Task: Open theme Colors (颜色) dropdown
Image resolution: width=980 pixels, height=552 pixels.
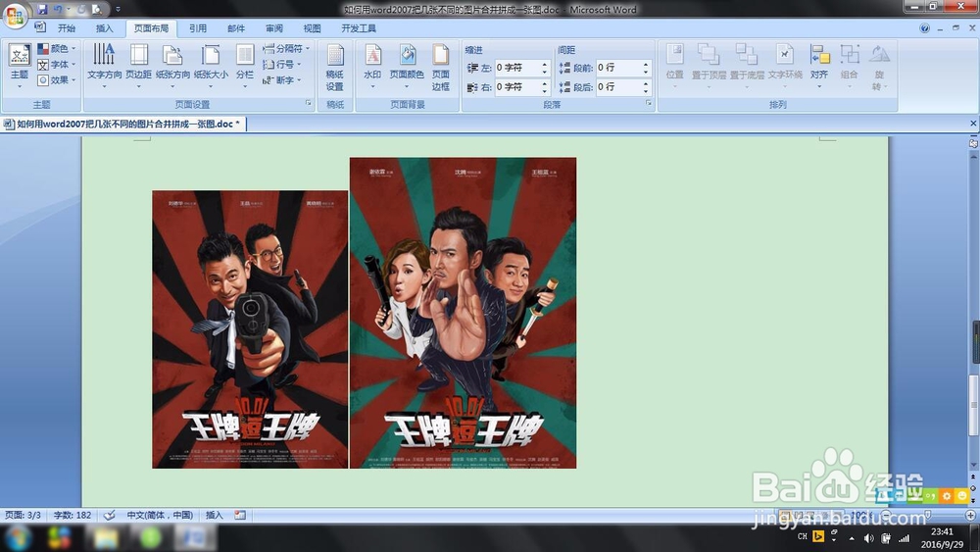Action: click(x=56, y=49)
